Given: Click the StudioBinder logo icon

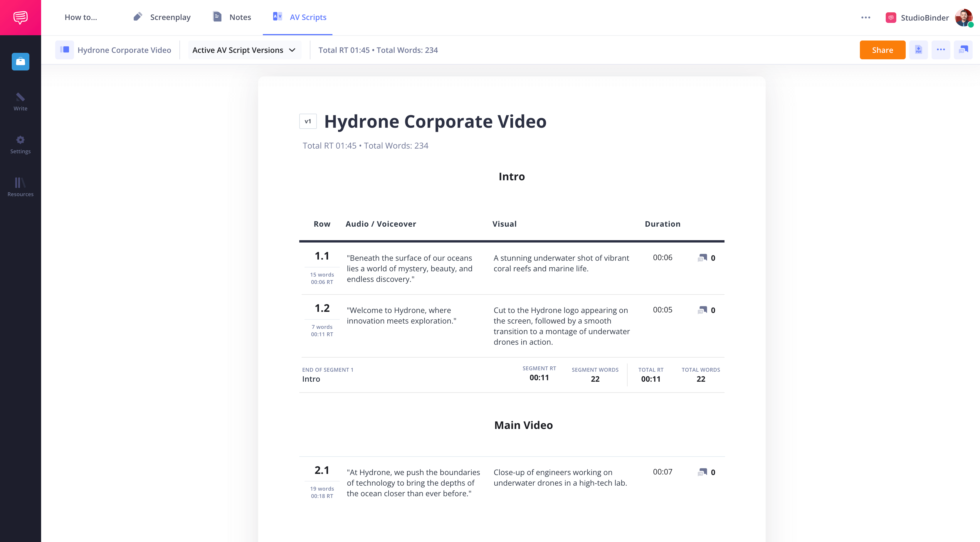Looking at the screenshot, I should (20, 18).
